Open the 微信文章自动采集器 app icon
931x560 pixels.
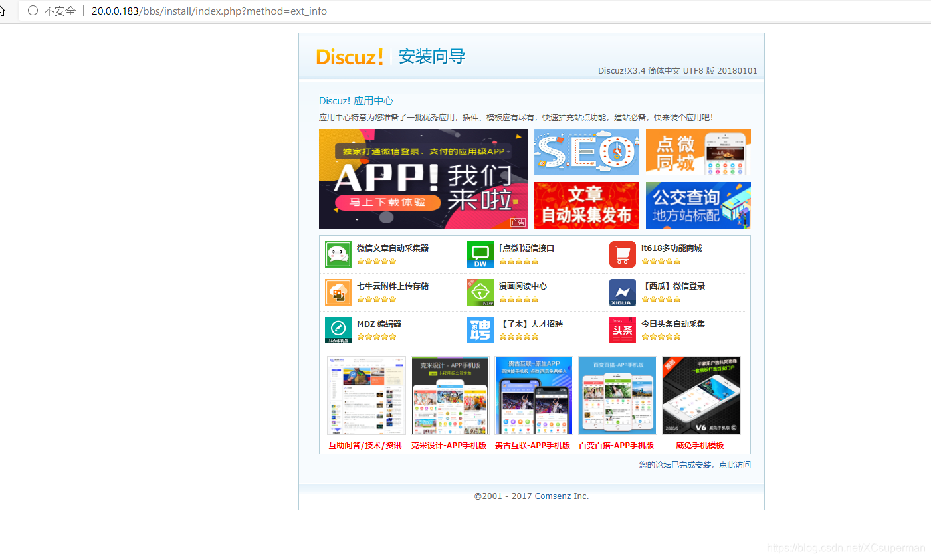pos(338,254)
